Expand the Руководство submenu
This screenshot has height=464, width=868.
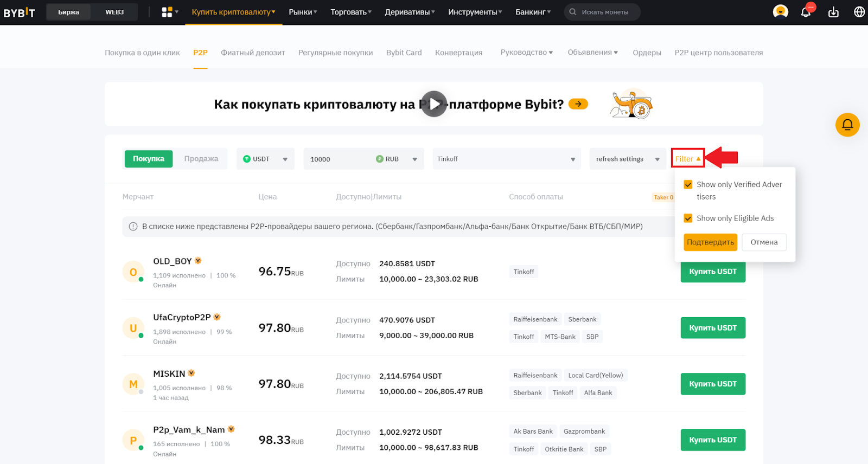coord(527,53)
